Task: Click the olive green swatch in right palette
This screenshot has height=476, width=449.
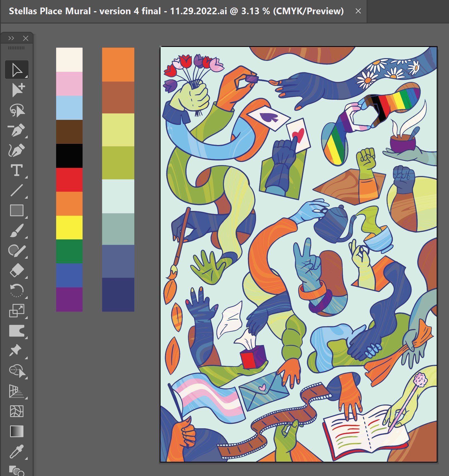Action: [x=118, y=163]
